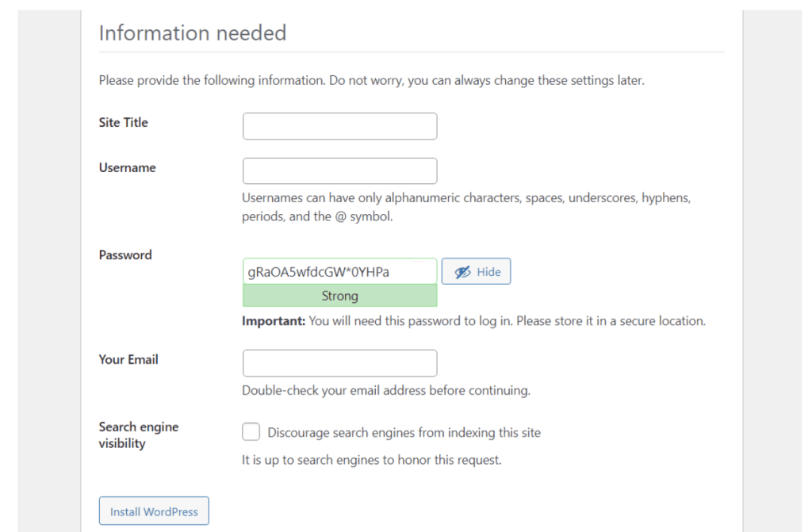Image resolution: width=812 pixels, height=532 pixels.
Task: Click the Site Title label
Action: 123,122
